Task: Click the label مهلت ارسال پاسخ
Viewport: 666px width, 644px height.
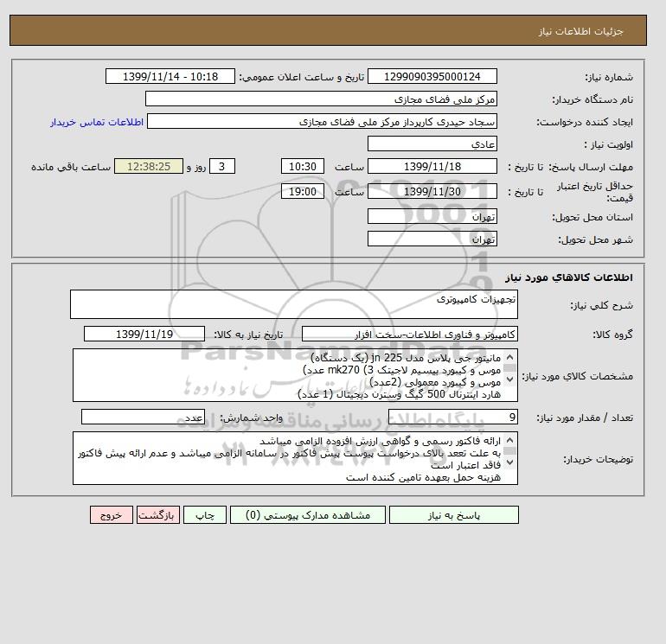Action: coord(592,167)
